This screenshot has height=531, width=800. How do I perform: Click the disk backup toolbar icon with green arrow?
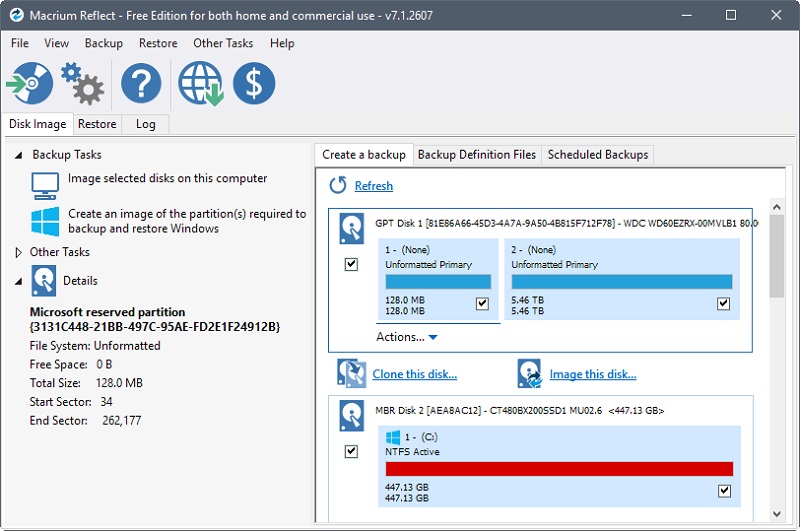pos(29,84)
